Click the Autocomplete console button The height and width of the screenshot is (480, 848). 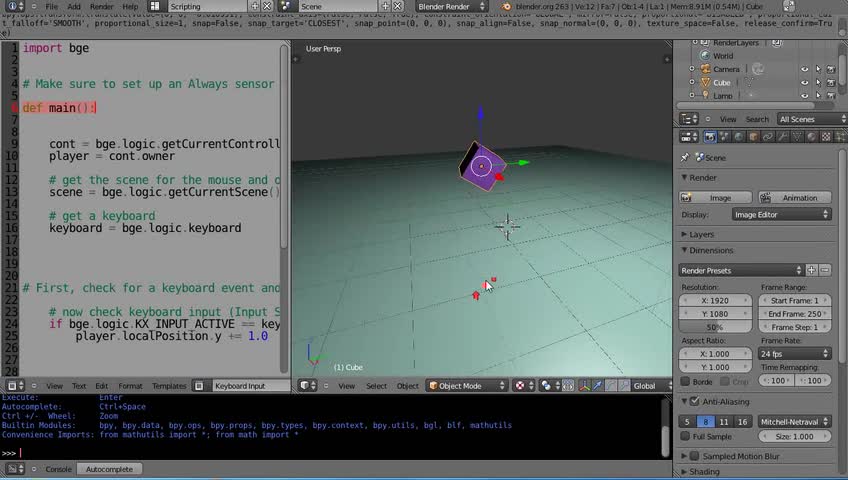[x=109, y=469]
